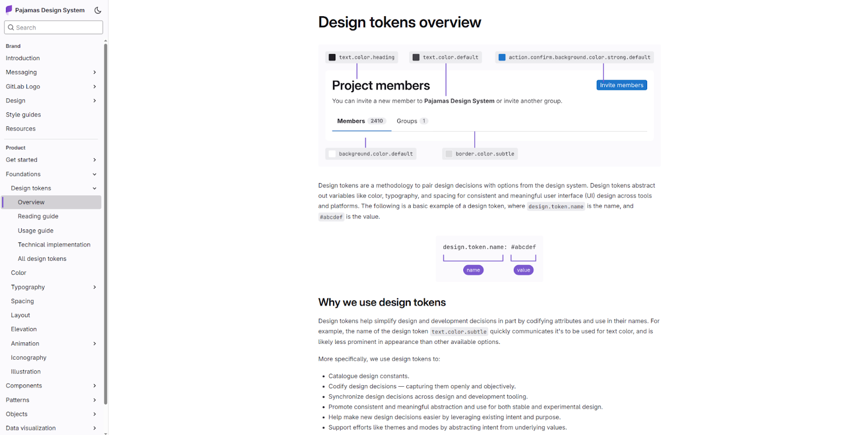The image size is (868, 435).
Task: Click the sidebar scrollbar
Action: 106,217
